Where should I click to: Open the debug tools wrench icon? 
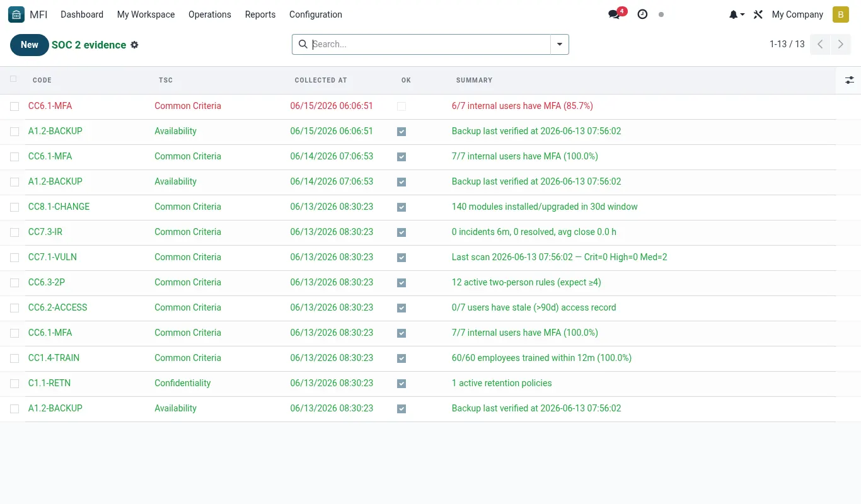(x=758, y=14)
